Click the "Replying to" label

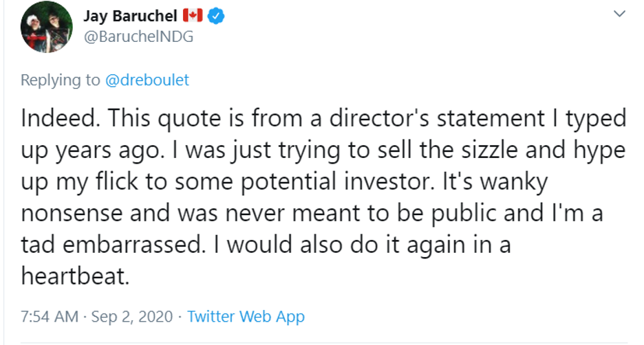pyautogui.click(x=61, y=80)
